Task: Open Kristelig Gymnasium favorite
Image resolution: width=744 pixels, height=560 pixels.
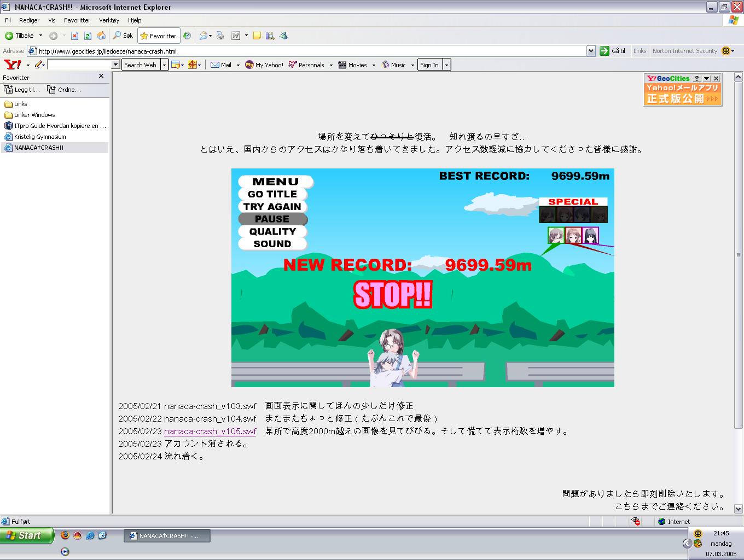Action: [35, 137]
